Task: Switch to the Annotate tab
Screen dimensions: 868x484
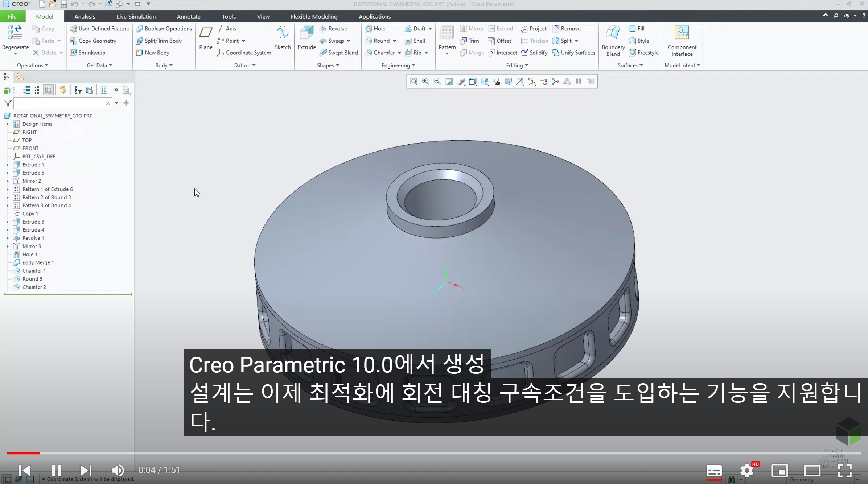Action: click(189, 17)
